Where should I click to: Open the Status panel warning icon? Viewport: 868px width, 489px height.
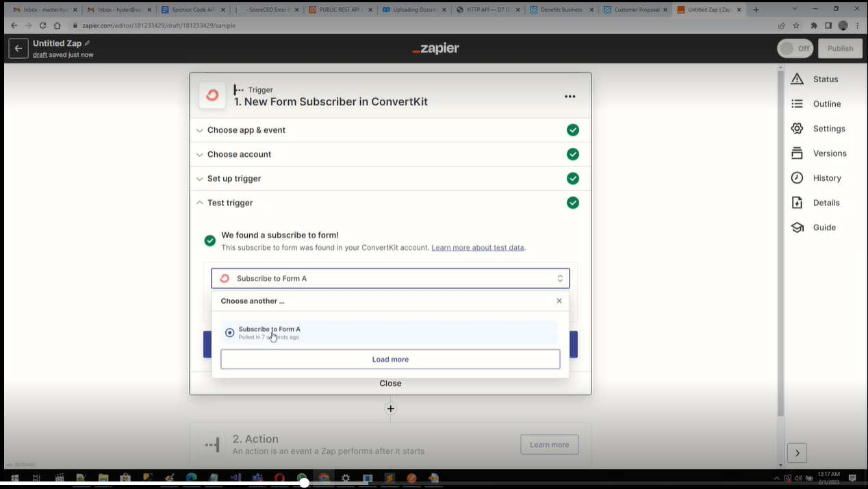click(797, 79)
